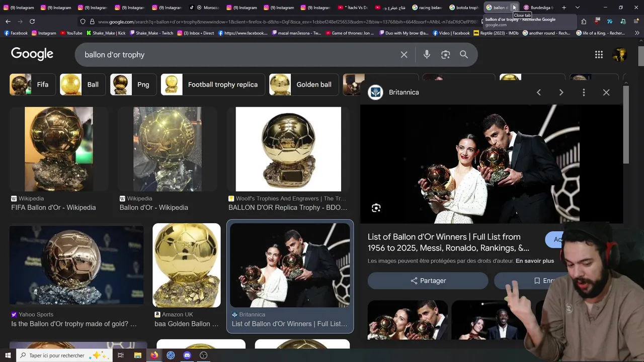Filter images by the 'Png' chip
This screenshot has width=644, height=362.
click(x=133, y=84)
